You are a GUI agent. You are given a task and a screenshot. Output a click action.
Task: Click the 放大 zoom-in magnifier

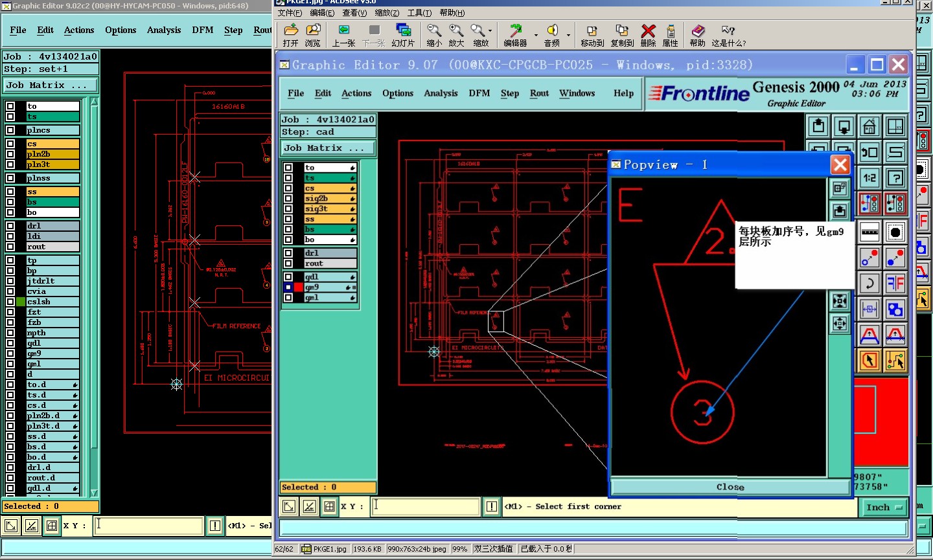(456, 34)
